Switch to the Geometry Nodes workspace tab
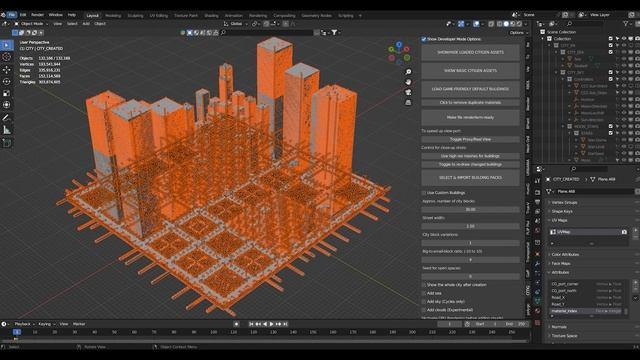Screen dimensions: 640x360 pyautogui.click(x=316, y=16)
